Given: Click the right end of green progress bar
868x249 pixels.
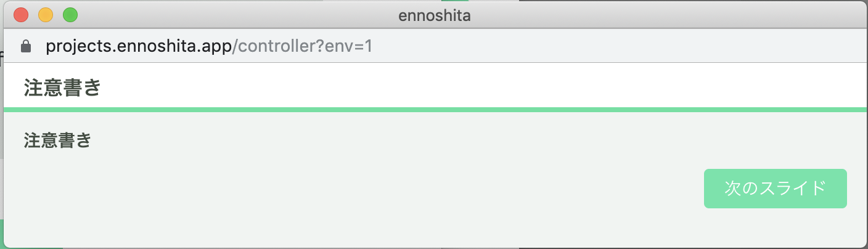Looking at the screenshot, I should (857, 110).
